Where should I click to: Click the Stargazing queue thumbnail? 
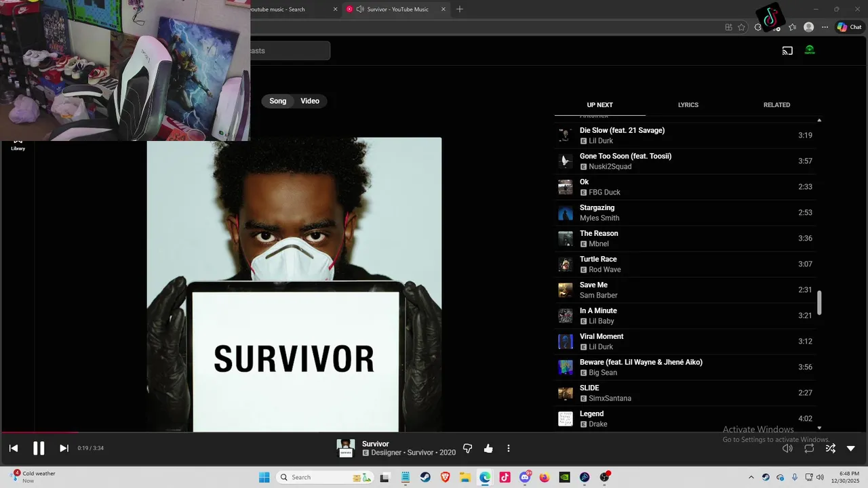565,213
